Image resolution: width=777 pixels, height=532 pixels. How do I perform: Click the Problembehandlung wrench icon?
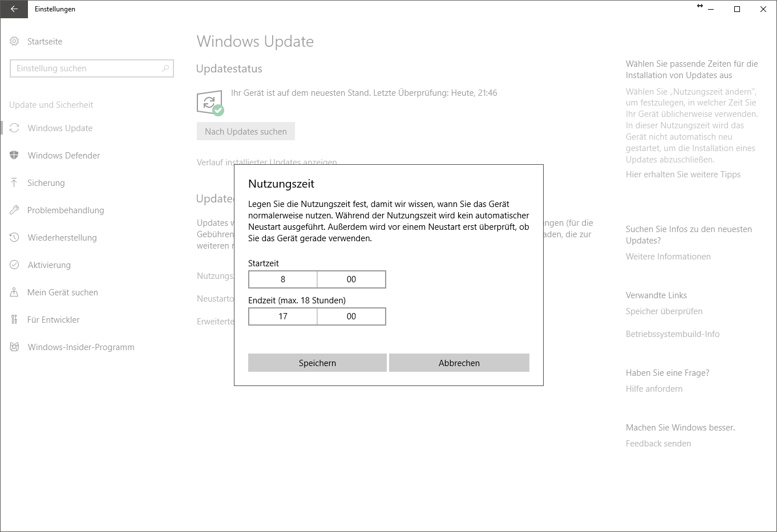tap(14, 210)
